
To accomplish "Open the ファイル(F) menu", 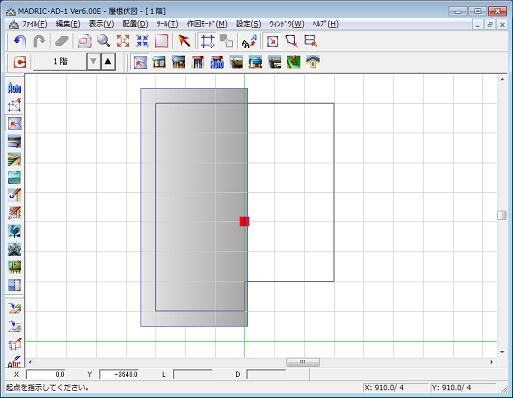I will 34,24.
